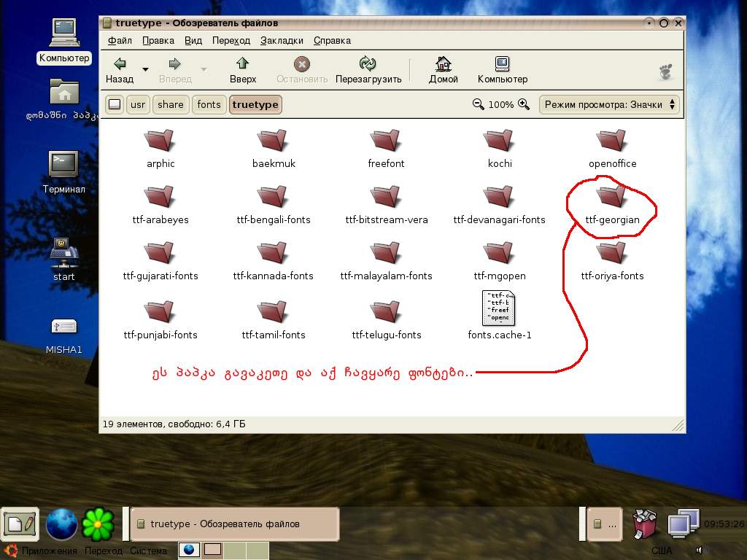Select the truetype path button
747x560 pixels.
pyautogui.click(x=255, y=105)
